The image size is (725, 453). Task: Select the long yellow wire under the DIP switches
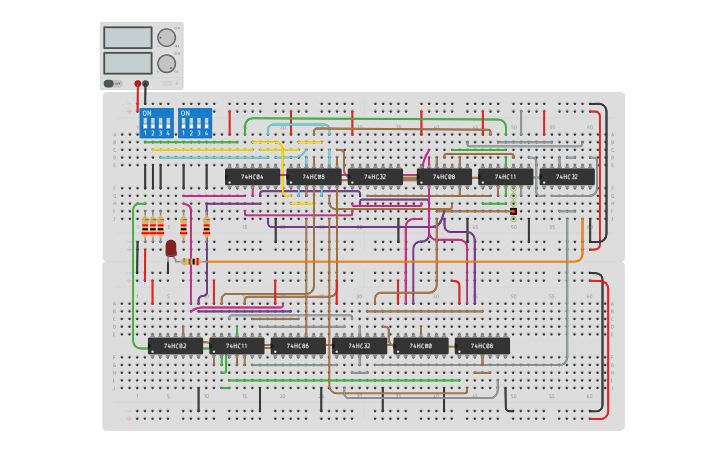(203, 150)
